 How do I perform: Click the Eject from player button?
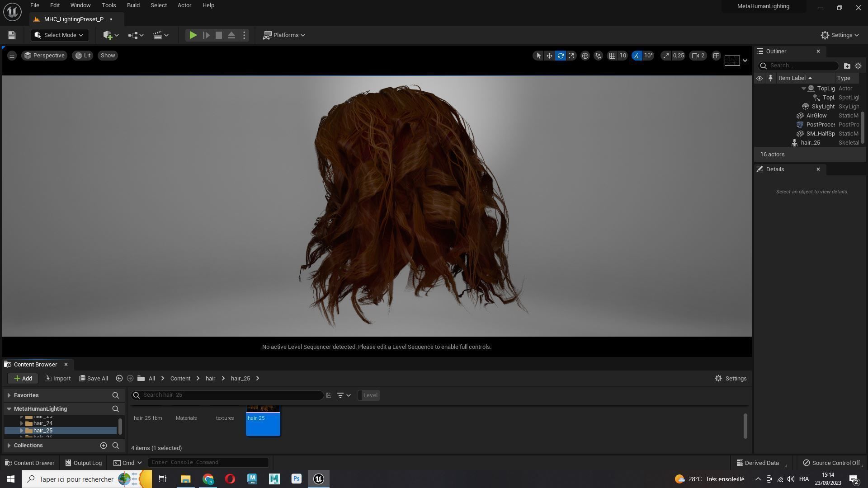pos(231,35)
